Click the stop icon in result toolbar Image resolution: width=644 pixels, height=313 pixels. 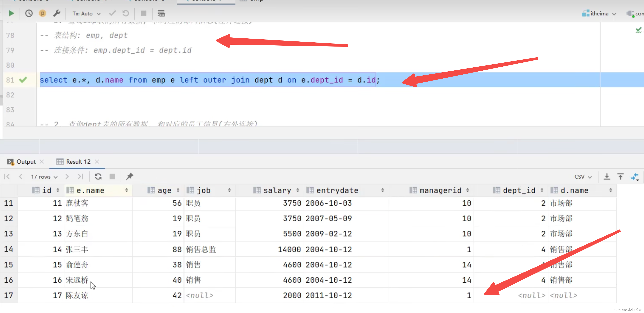coord(112,177)
